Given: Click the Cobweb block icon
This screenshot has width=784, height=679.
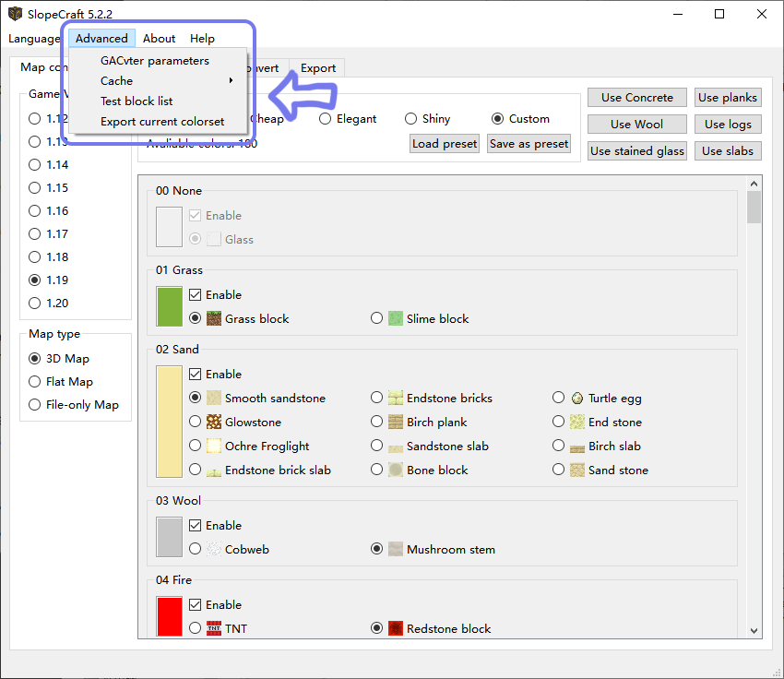Looking at the screenshot, I should pyautogui.click(x=214, y=549).
